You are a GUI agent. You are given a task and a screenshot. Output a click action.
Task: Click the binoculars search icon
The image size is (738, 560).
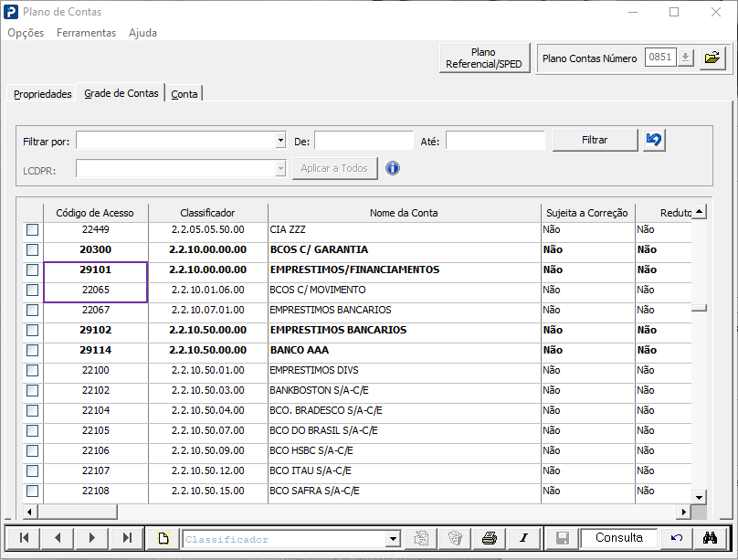[x=710, y=537]
